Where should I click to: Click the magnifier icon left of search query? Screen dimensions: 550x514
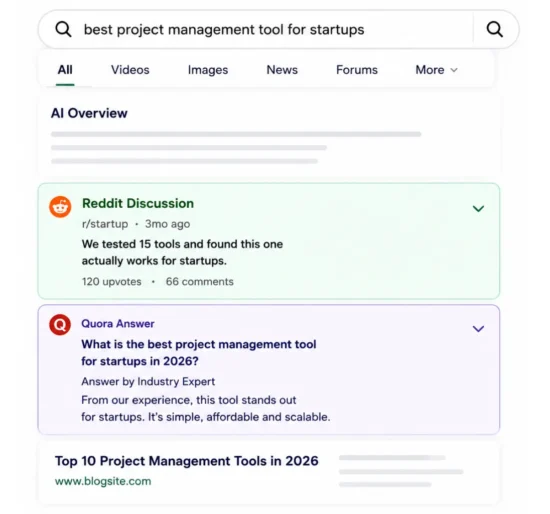tap(63, 29)
